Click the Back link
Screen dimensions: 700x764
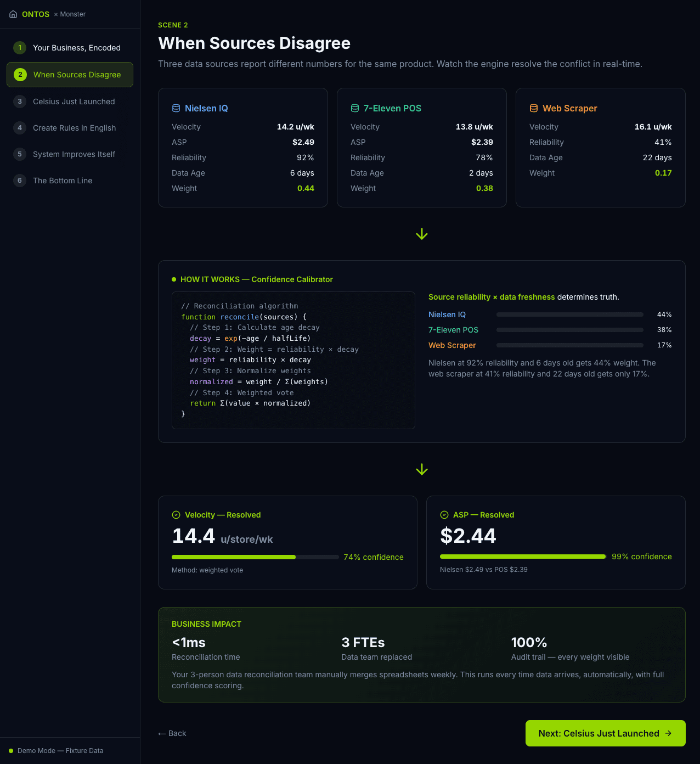click(x=172, y=733)
